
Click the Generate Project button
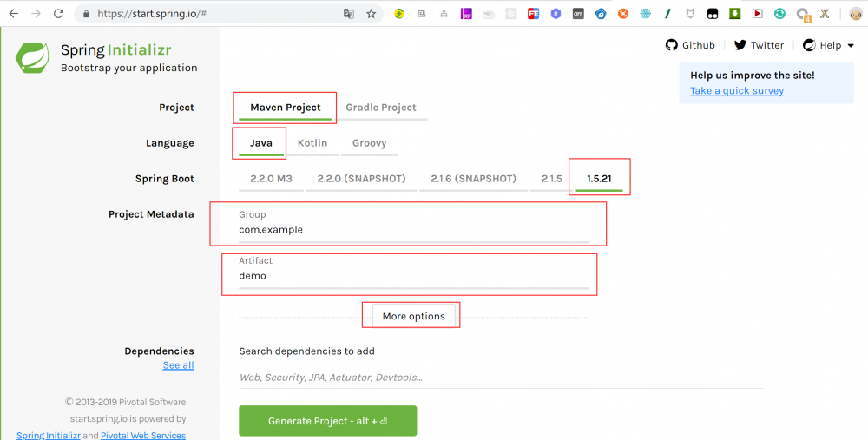pyautogui.click(x=328, y=421)
